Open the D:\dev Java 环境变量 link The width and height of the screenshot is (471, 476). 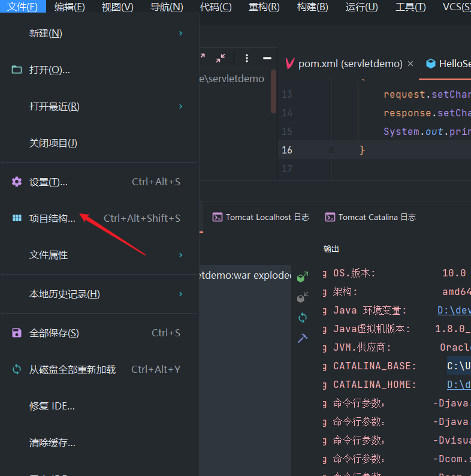454,311
